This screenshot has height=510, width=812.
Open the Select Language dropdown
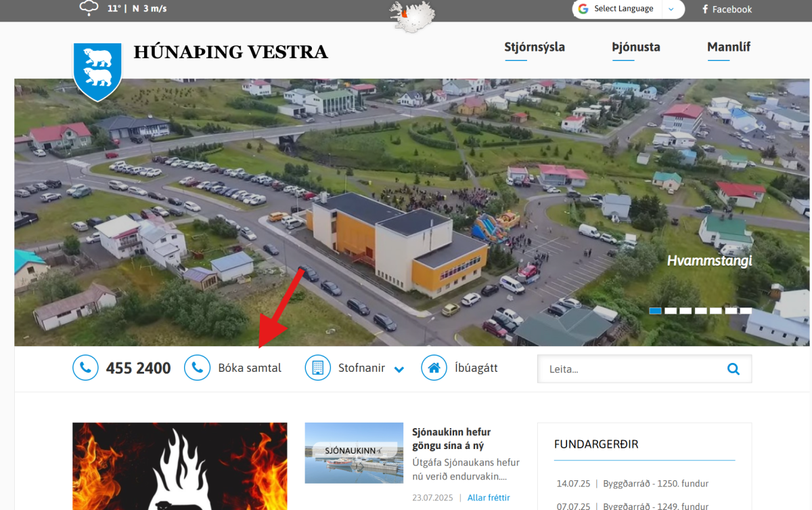coord(629,9)
